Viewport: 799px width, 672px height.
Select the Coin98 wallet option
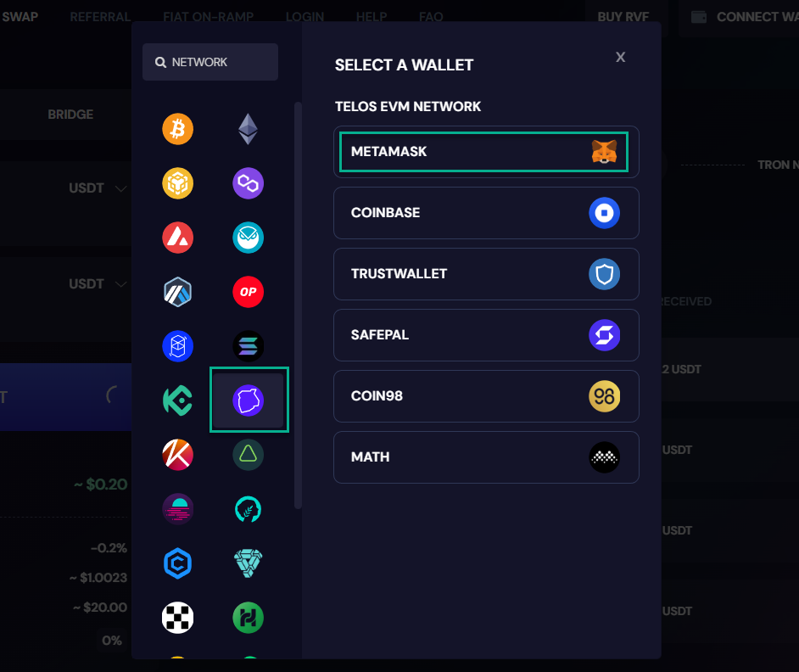[x=486, y=396]
